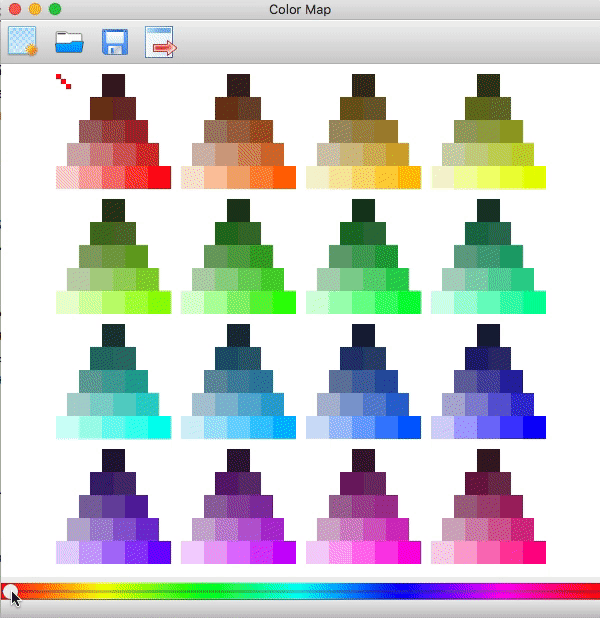Open a file with the folder icon
This screenshot has height=618, width=600.
click(69, 42)
